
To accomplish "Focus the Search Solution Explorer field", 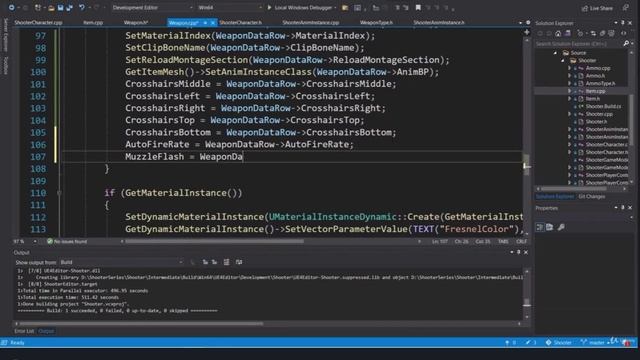I will coord(579,43).
